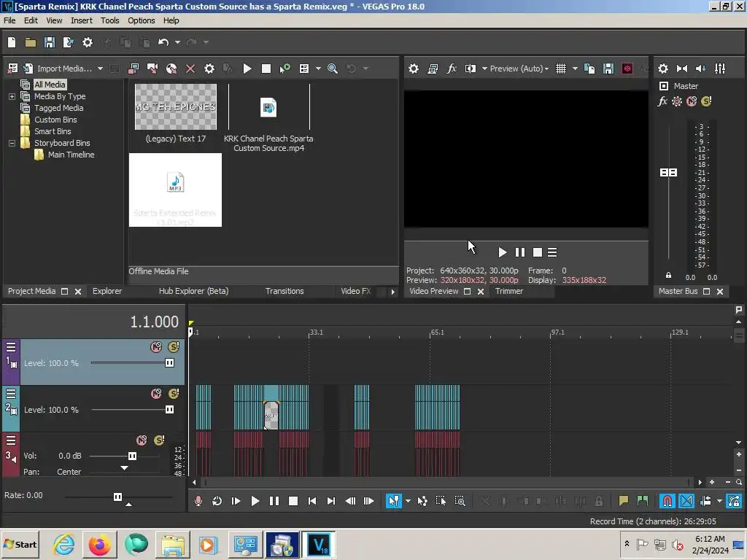The image size is (747, 560).
Task: Remove selected media with red X icon
Action: [x=190, y=69]
